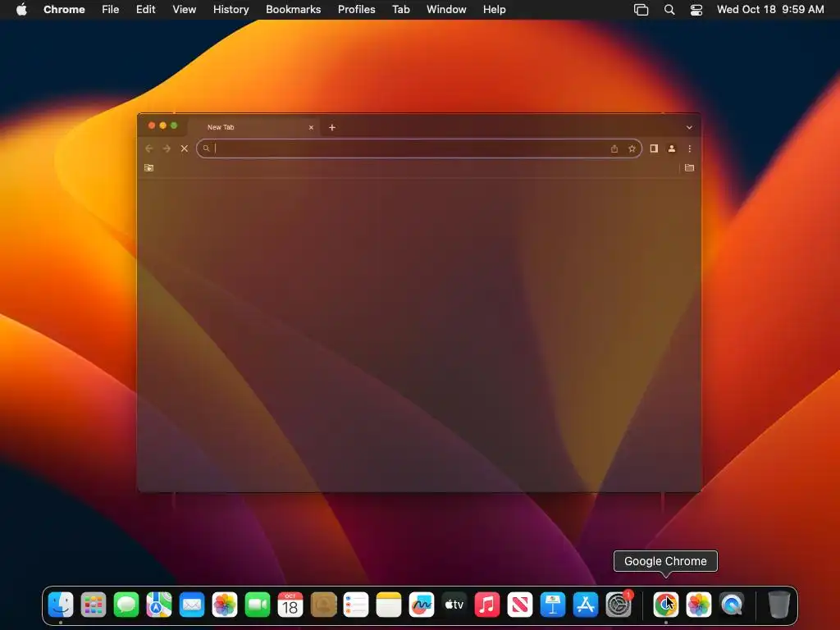The width and height of the screenshot is (840, 630).
Task: Minimize the Chrome window with yellow button
Action: (x=163, y=126)
